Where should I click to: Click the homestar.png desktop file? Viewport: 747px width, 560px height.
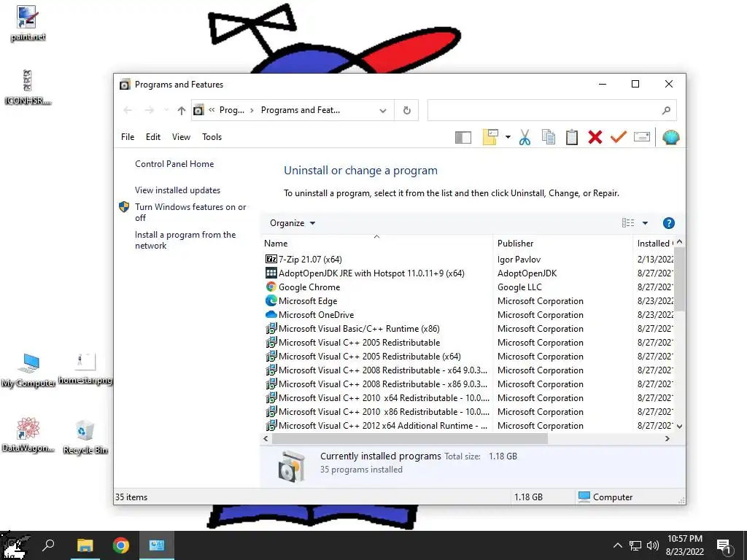tap(85, 369)
